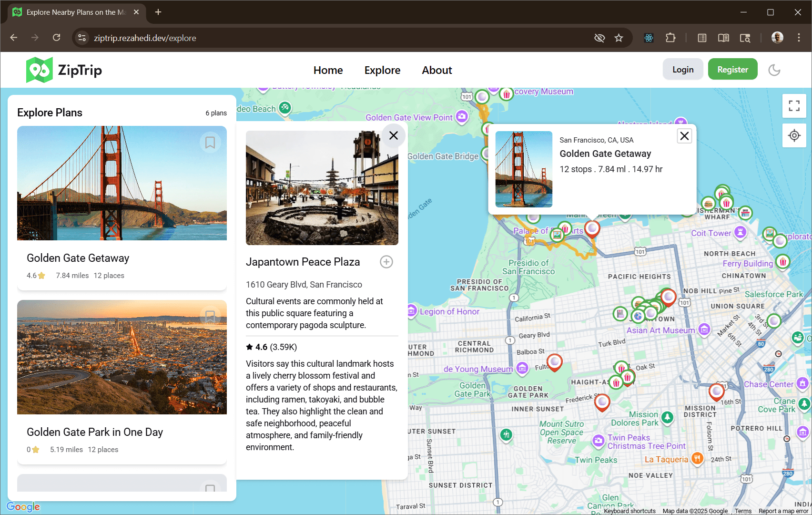Click the Google logo on the map
Image resolution: width=812 pixels, height=515 pixels.
(x=23, y=506)
